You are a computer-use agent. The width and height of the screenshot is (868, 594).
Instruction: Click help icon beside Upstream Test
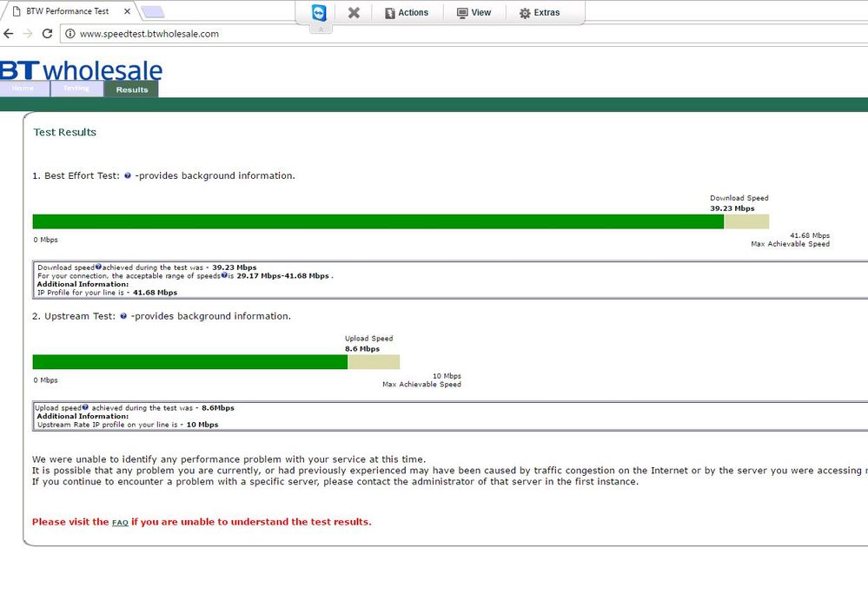123,316
